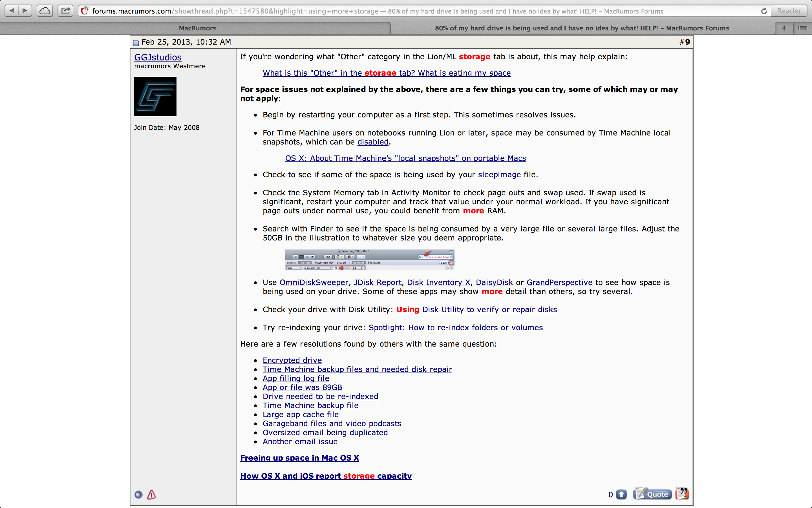Image resolution: width=812 pixels, height=508 pixels.
Task: Open 'Oversized email being duplicated' link
Action: tap(325, 433)
